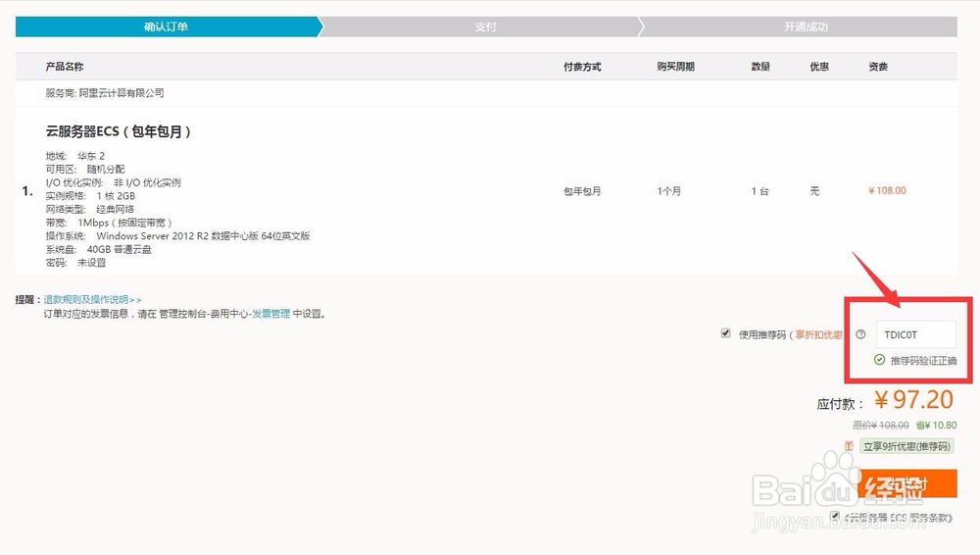Click the 省¥10.80 savings text

coord(936,425)
